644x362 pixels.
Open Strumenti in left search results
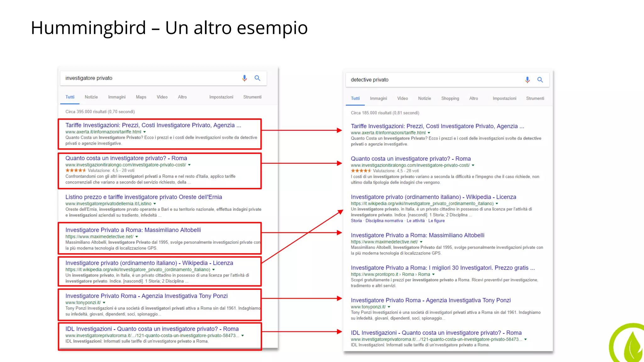252,97
